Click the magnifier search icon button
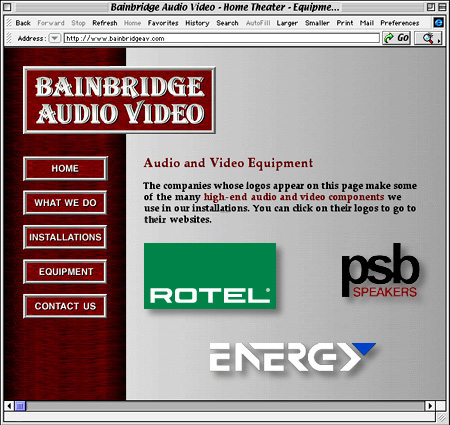 point(428,38)
